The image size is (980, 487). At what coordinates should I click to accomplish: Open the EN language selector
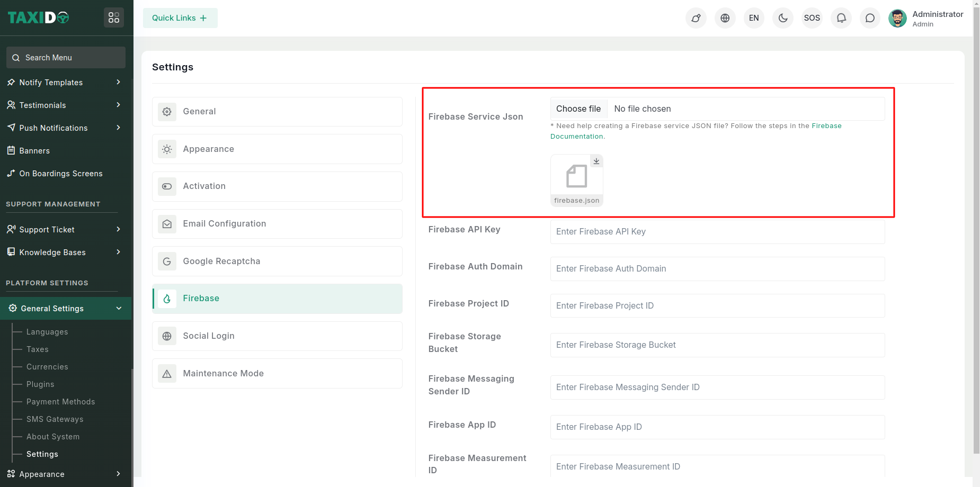tap(754, 18)
